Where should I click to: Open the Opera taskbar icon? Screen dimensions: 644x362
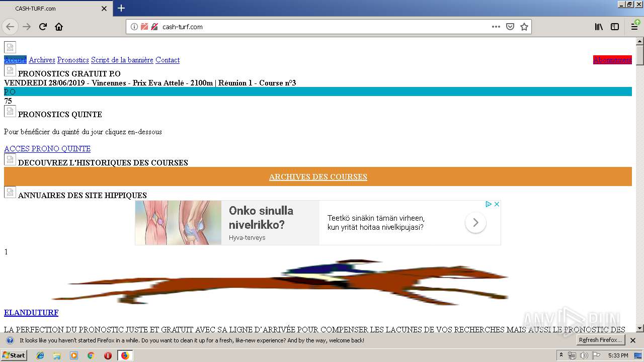[108, 355]
